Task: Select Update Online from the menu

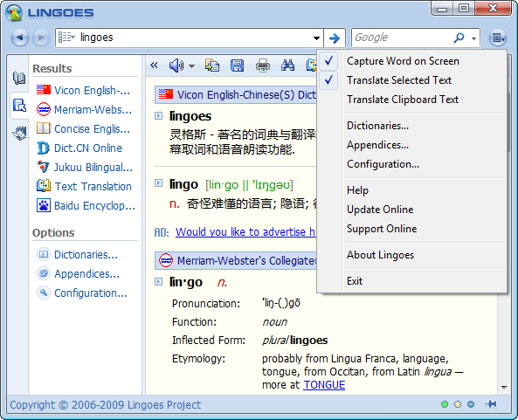Action: point(380,210)
